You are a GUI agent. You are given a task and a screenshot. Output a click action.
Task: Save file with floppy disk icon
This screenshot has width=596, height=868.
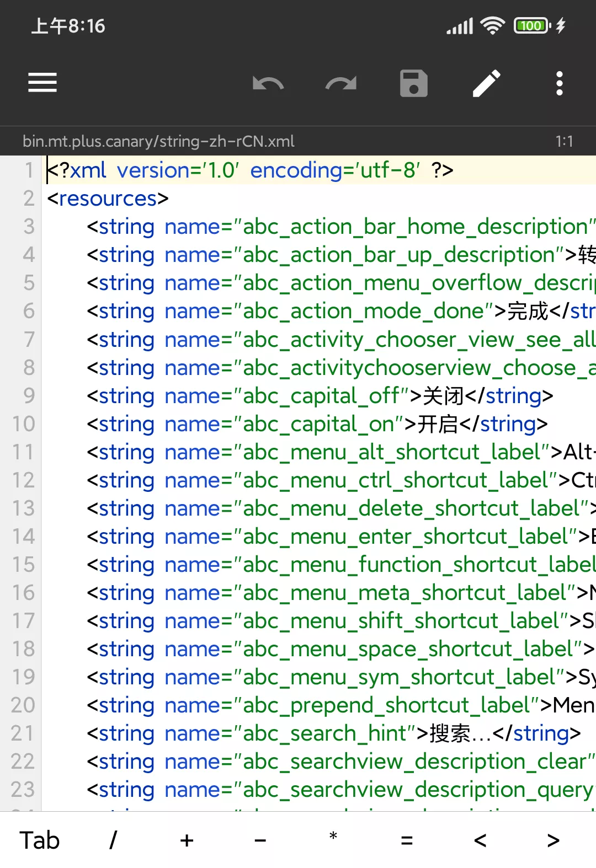[413, 84]
